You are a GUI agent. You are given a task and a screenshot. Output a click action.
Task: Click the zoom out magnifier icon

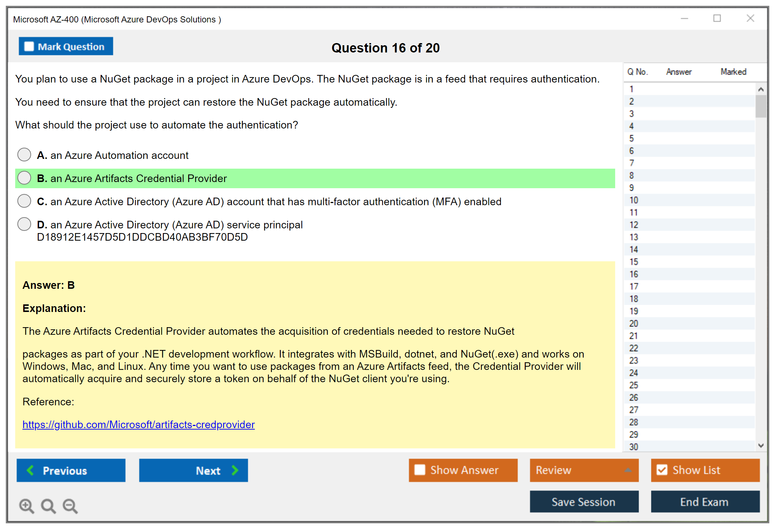70,506
